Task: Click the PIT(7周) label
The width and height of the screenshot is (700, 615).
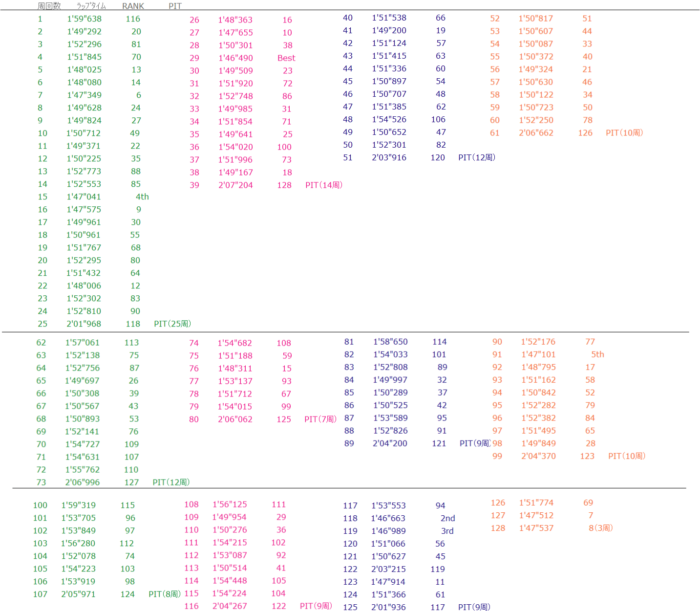Action: pos(320,419)
